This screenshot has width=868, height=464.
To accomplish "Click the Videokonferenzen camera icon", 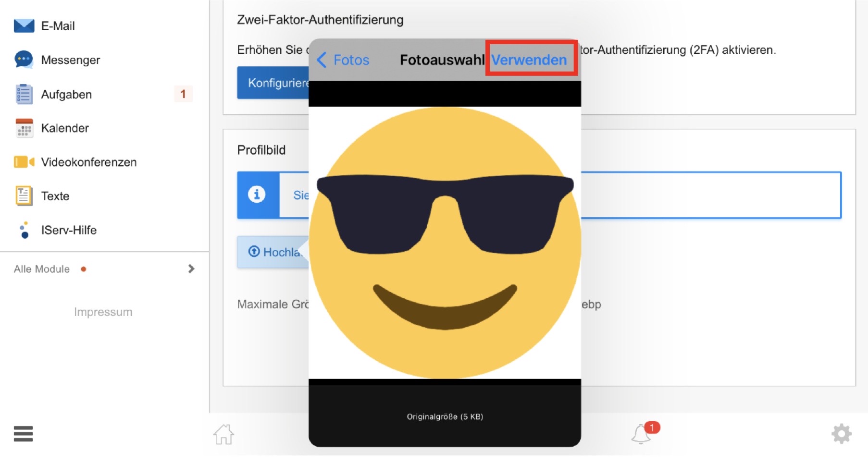I will point(24,162).
